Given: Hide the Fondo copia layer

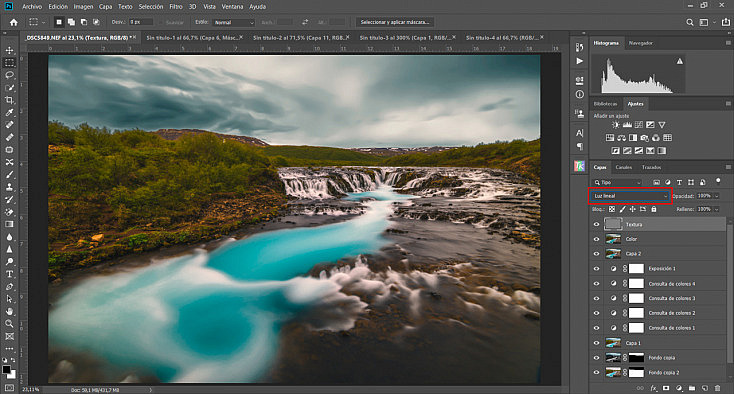Looking at the screenshot, I should (596, 358).
